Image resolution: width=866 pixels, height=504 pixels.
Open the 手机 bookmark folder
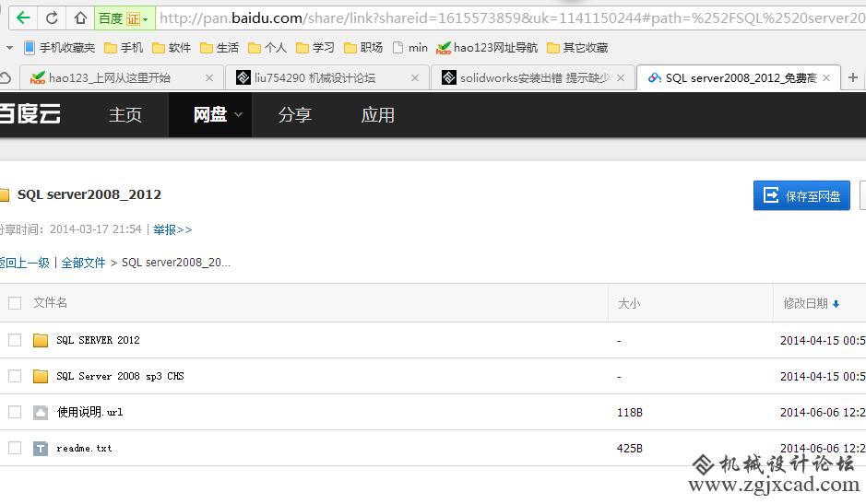(x=124, y=48)
